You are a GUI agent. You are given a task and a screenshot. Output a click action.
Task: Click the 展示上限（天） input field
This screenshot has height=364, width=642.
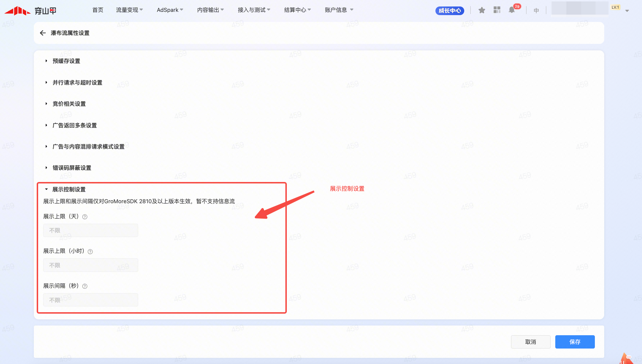point(91,231)
